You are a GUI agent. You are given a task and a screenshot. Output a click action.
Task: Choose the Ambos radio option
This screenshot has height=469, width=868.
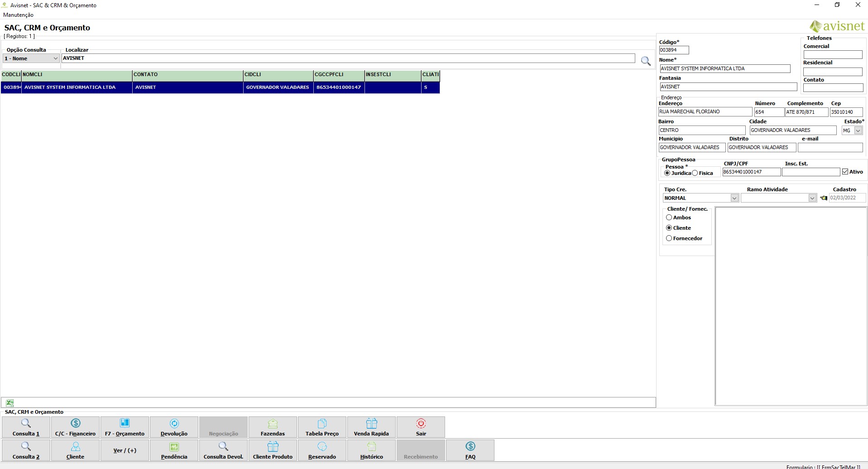tap(669, 218)
